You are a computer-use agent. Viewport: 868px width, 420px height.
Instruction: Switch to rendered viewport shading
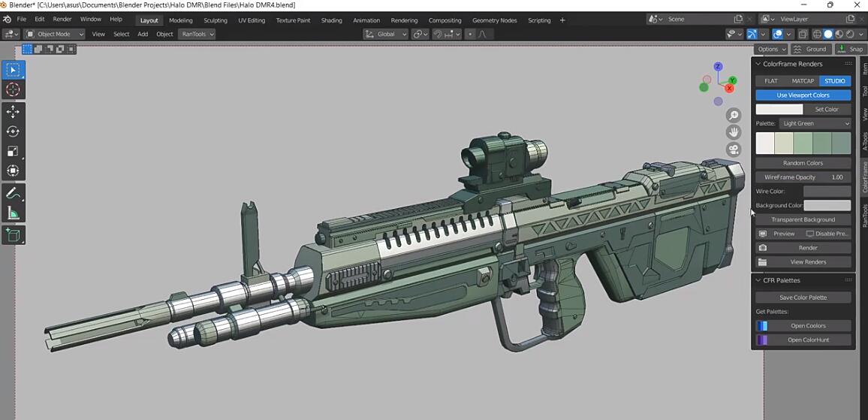click(850, 34)
